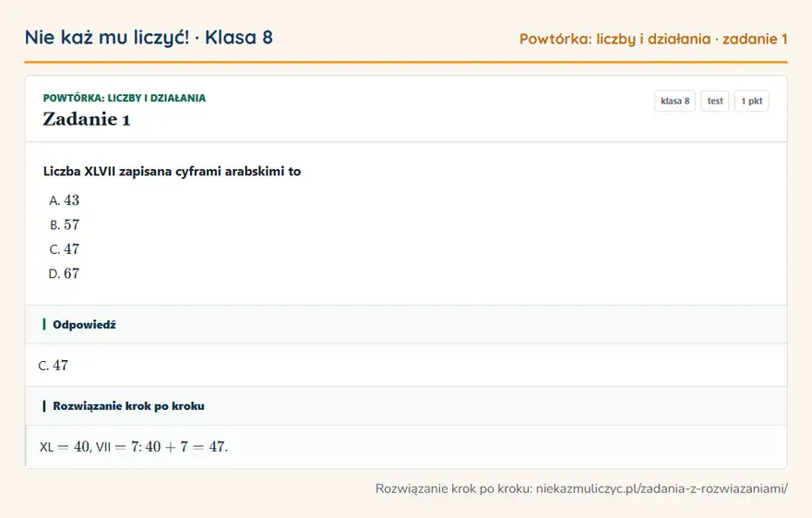Click the '1 pkt' points badge

[751, 101]
